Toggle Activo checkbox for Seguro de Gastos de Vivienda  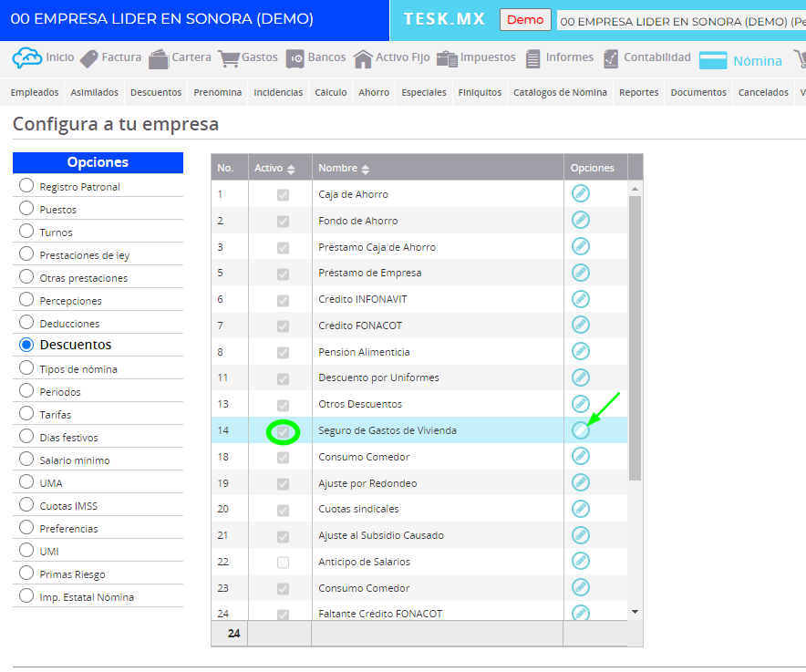click(x=283, y=432)
